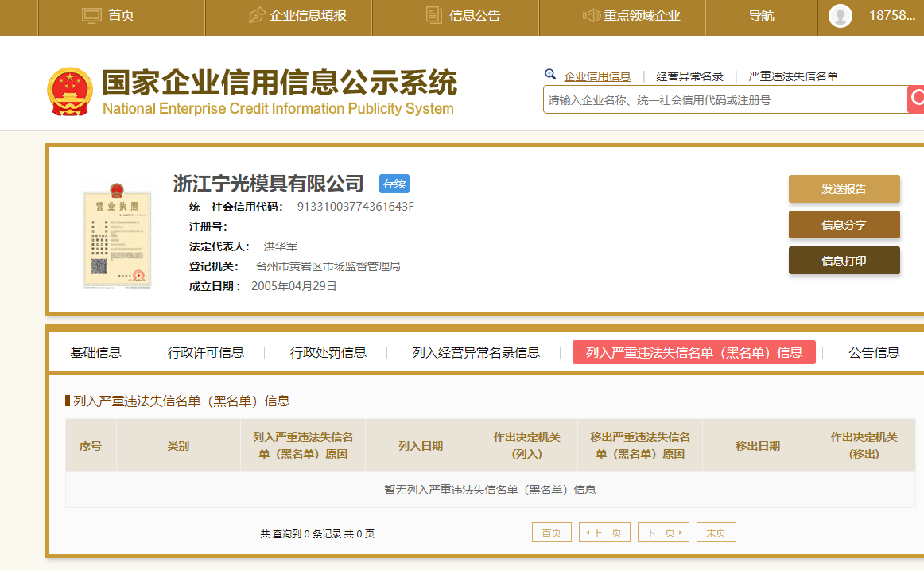This screenshot has height=570, width=924.
Task: Click the founding date 2005年04月29日
Action: point(294,286)
